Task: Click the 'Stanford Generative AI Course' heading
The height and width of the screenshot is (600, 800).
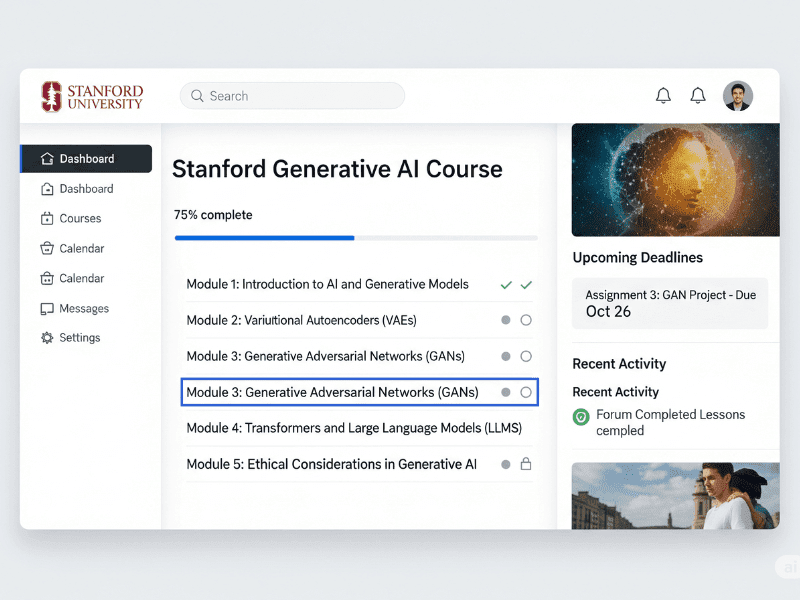Action: point(337,169)
